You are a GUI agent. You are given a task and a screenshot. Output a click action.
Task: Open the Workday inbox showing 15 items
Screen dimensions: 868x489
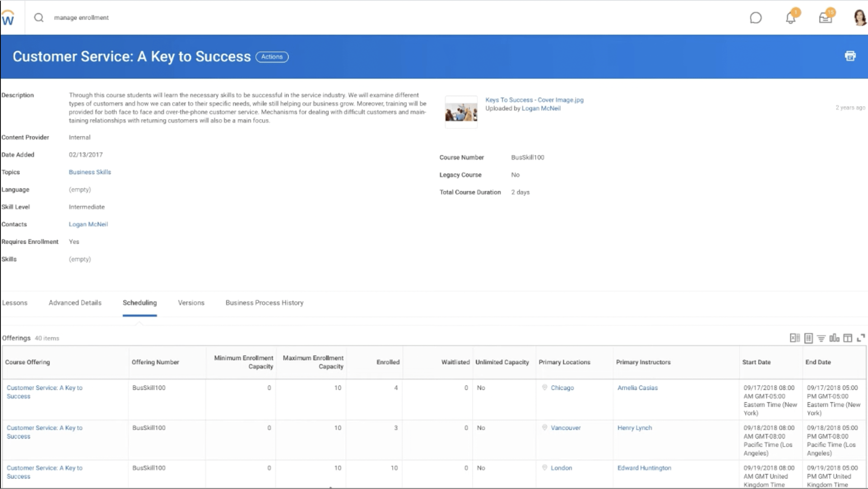click(826, 18)
